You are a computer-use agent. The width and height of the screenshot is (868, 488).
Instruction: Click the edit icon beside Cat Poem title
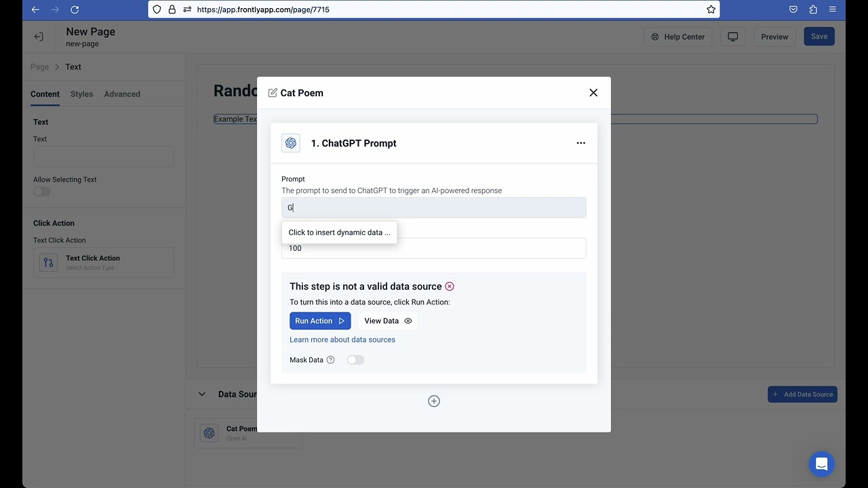coord(273,93)
